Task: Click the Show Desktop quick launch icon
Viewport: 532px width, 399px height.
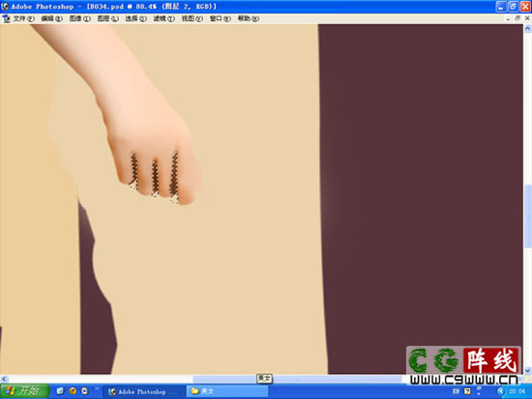Action: tap(60, 391)
